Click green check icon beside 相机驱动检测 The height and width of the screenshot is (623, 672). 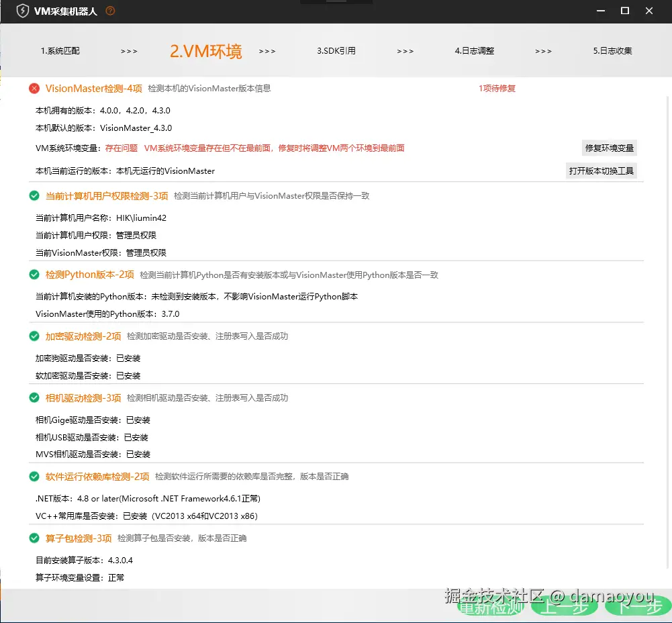point(34,398)
